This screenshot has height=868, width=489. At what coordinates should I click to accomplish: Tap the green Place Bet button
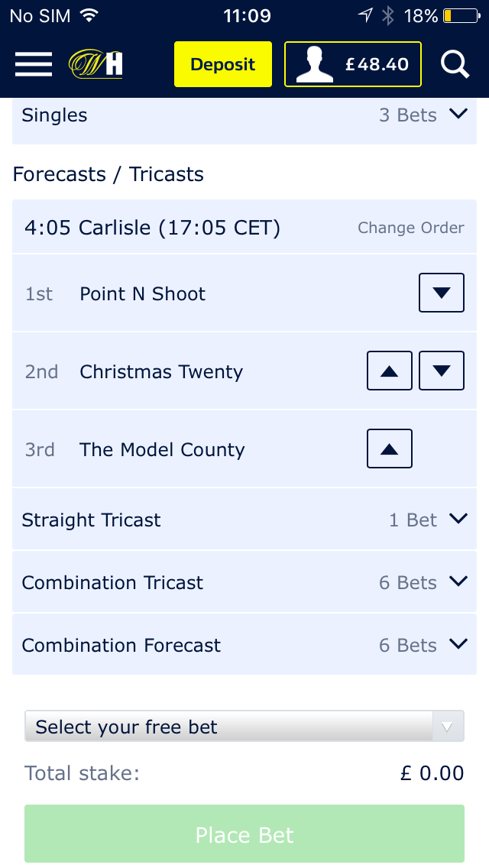click(244, 835)
